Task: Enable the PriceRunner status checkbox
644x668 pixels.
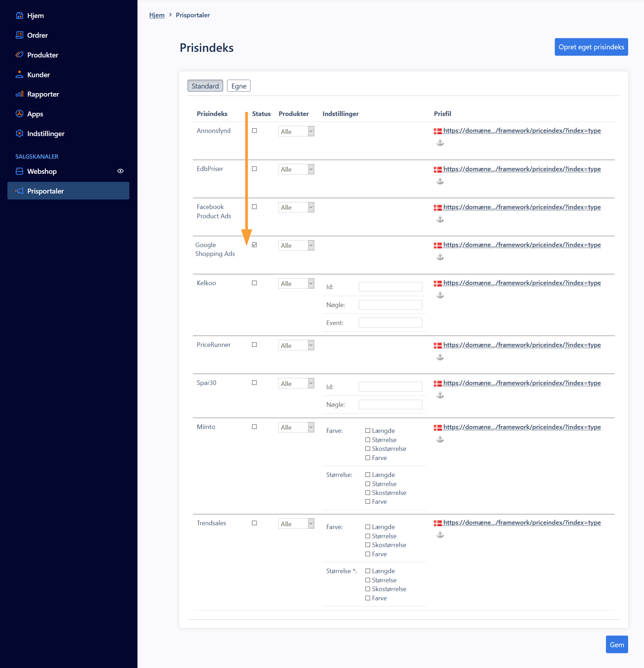Action: click(254, 345)
